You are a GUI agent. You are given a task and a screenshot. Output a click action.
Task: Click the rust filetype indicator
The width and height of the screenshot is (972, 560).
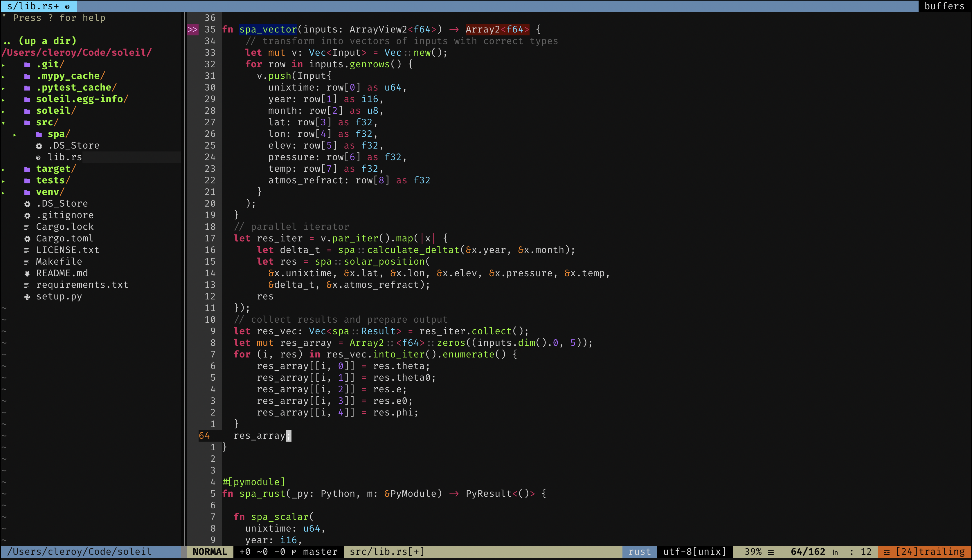coord(640,552)
